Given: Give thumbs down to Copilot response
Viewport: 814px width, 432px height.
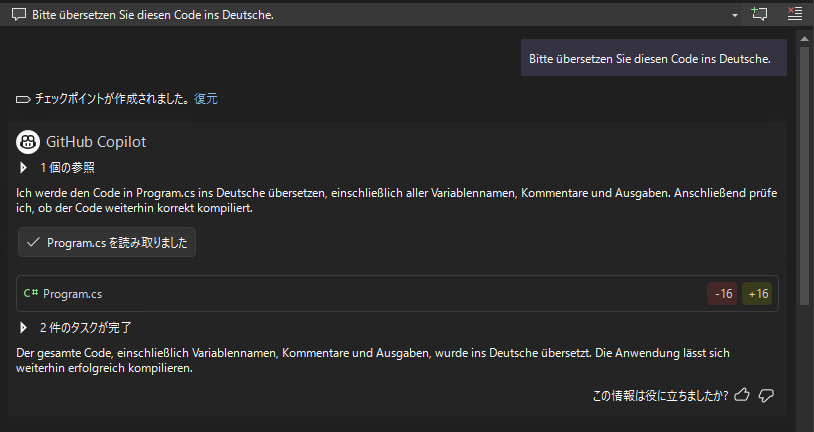Looking at the screenshot, I should [767, 395].
